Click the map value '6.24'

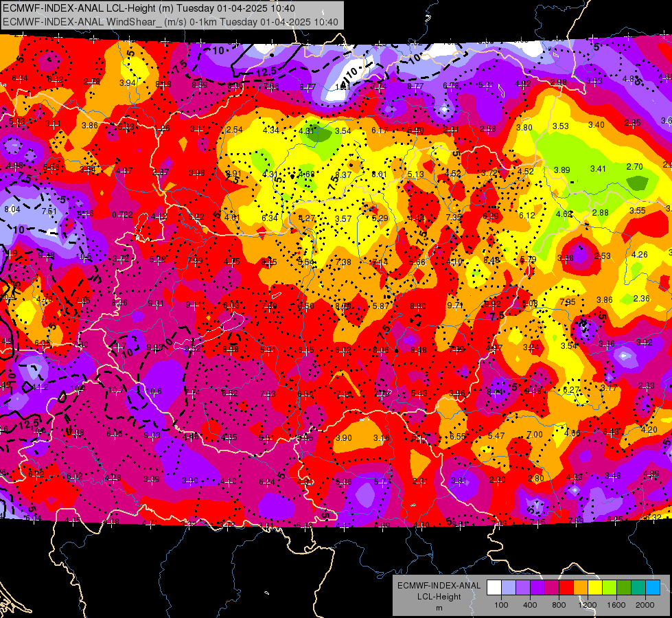tap(266, 482)
